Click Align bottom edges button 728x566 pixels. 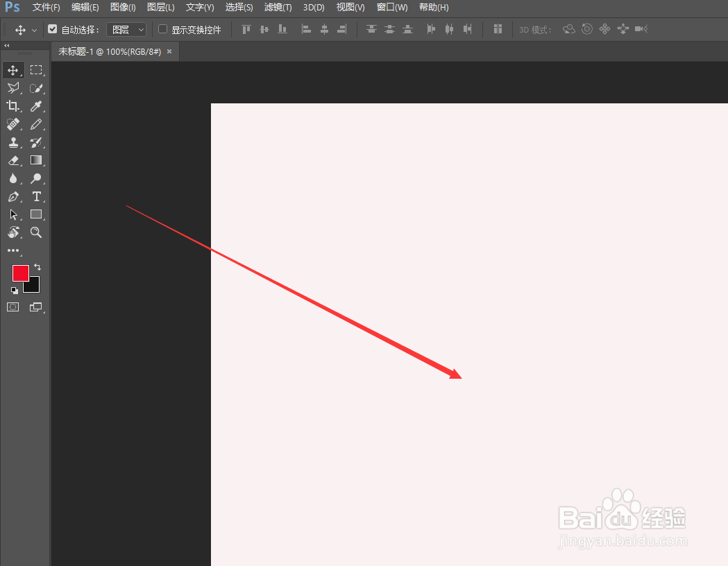pos(282,29)
